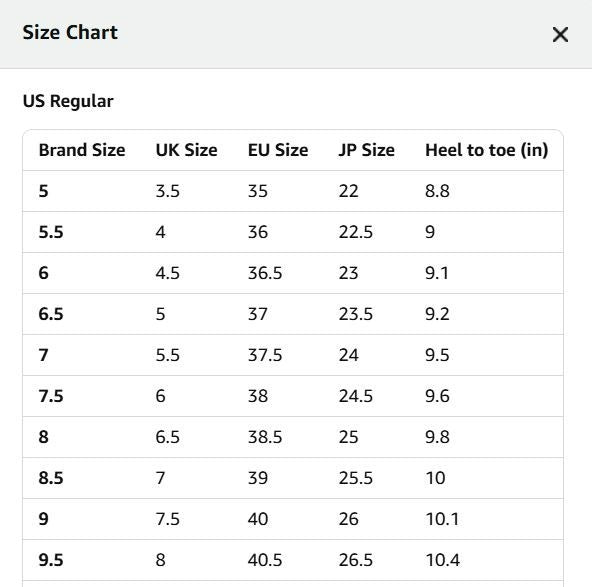Select brand size 9.5 row

coord(293,560)
